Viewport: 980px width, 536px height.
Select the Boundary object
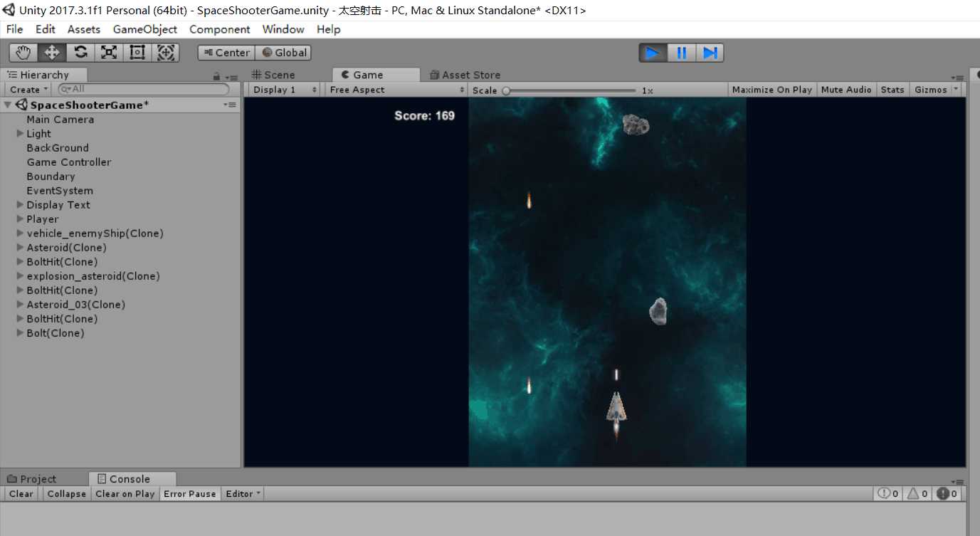[51, 177]
